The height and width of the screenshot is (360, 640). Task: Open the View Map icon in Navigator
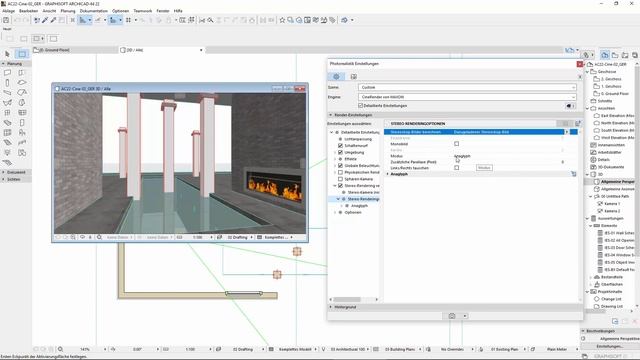click(x=615, y=55)
